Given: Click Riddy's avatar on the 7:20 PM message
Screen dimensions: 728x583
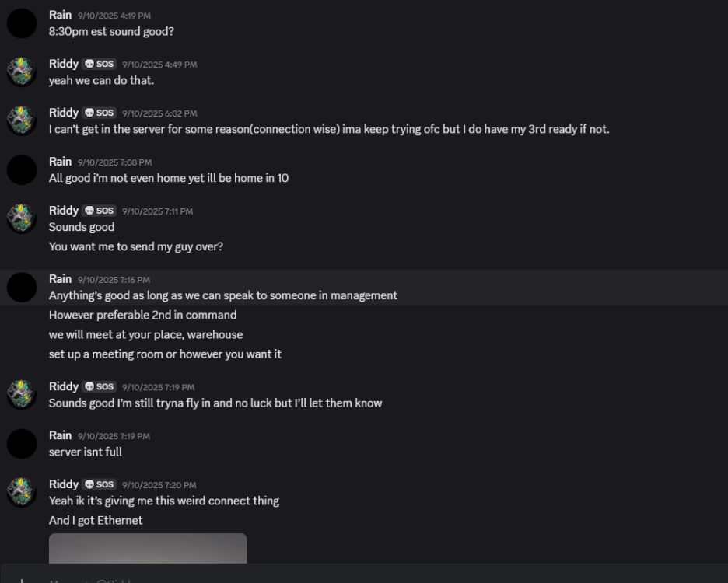Looking at the screenshot, I should [x=22, y=492].
